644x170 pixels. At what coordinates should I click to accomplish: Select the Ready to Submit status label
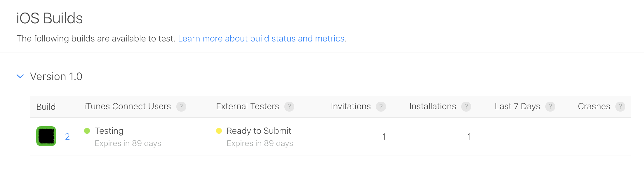(x=259, y=131)
